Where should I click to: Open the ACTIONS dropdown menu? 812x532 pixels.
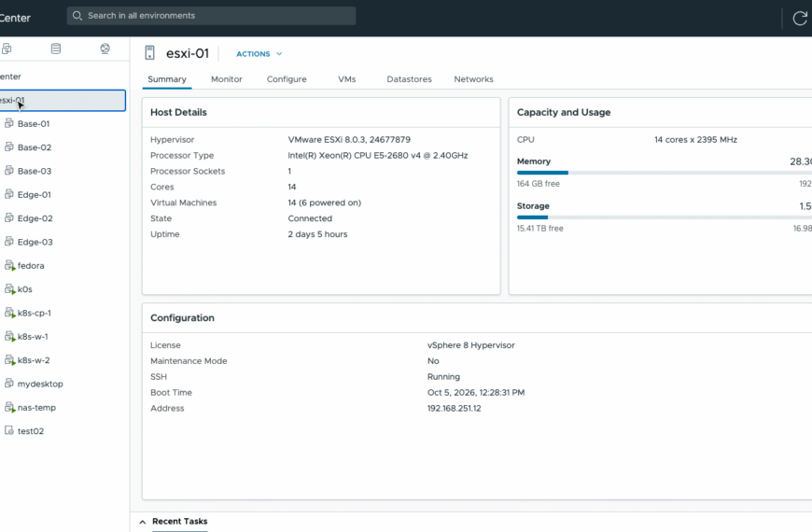tap(259, 54)
